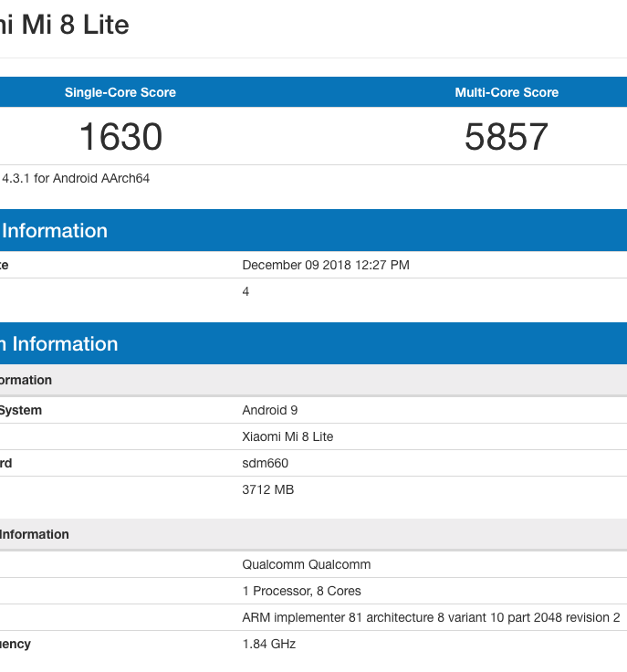Screen dimensions: 627x672
Task: Select the multi-core score value 5857
Action: [x=507, y=137]
